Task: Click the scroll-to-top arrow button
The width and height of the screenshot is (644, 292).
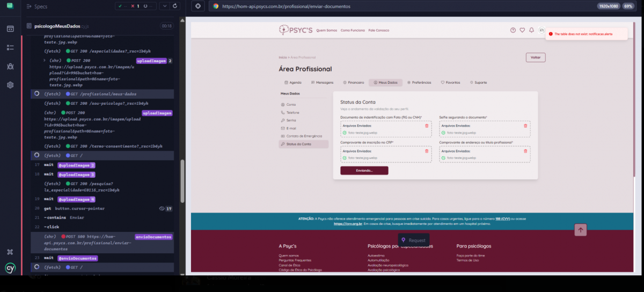Action: coord(581,230)
